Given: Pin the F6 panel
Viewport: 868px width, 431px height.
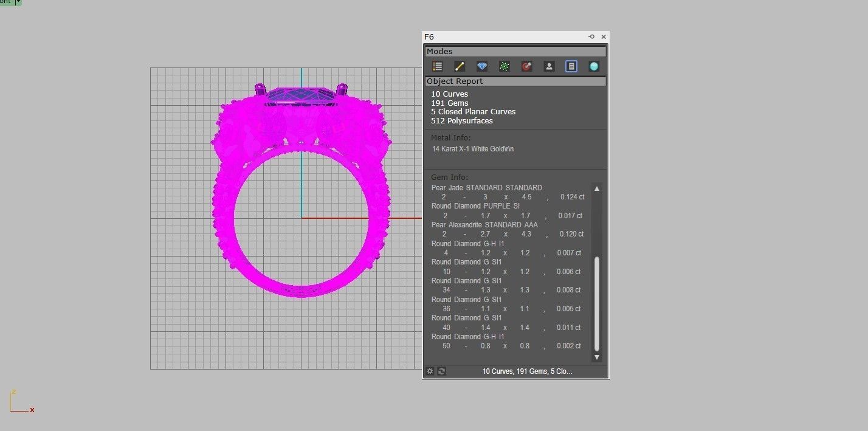Looking at the screenshot, I should point(591,37).
